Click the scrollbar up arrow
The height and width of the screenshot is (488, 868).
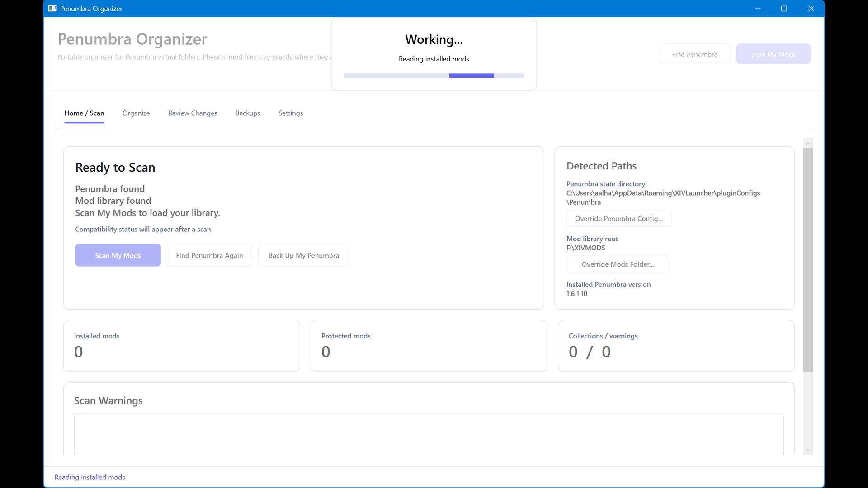[808, 143]
